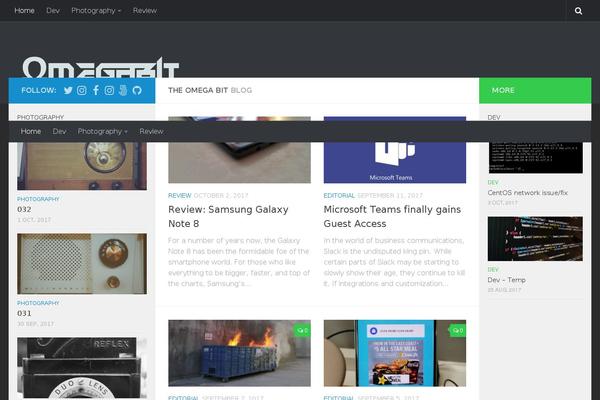Viewport: 600px width, 400px height.
Task: Open DEV category link above CentOS post
Action: click(x=493, y=183)
